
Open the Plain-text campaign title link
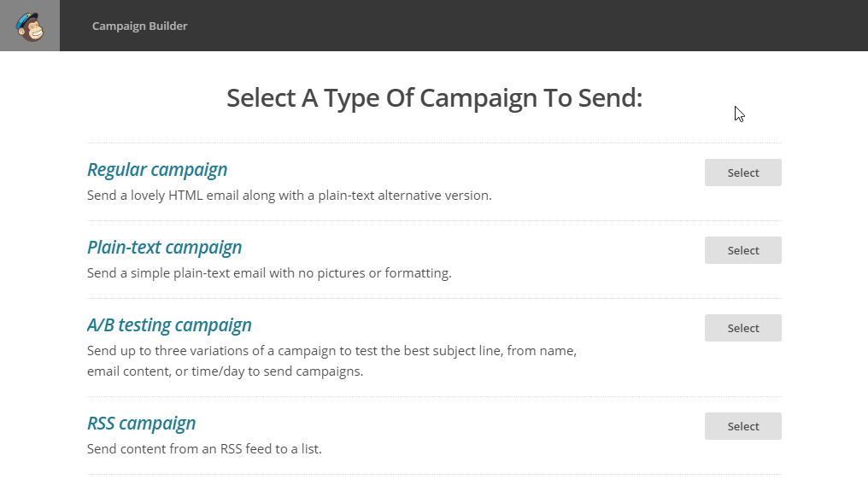point(164,248)
